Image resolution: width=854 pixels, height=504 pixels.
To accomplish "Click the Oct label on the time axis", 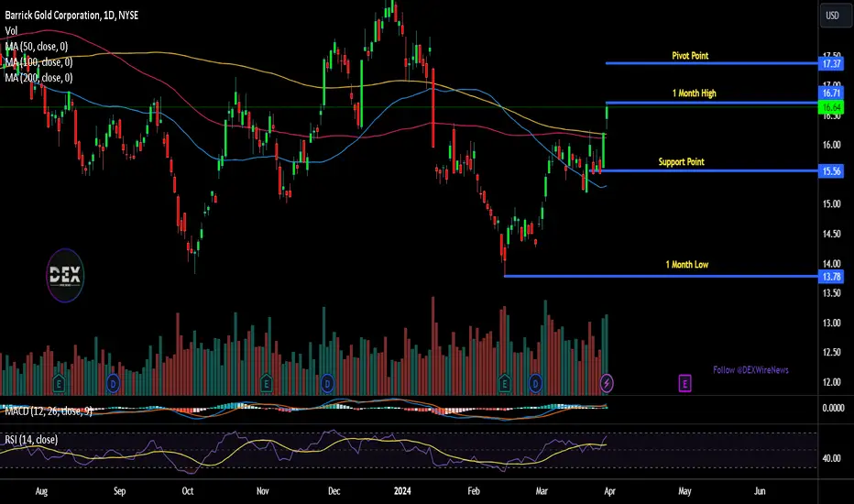I will tap(187, 491).
